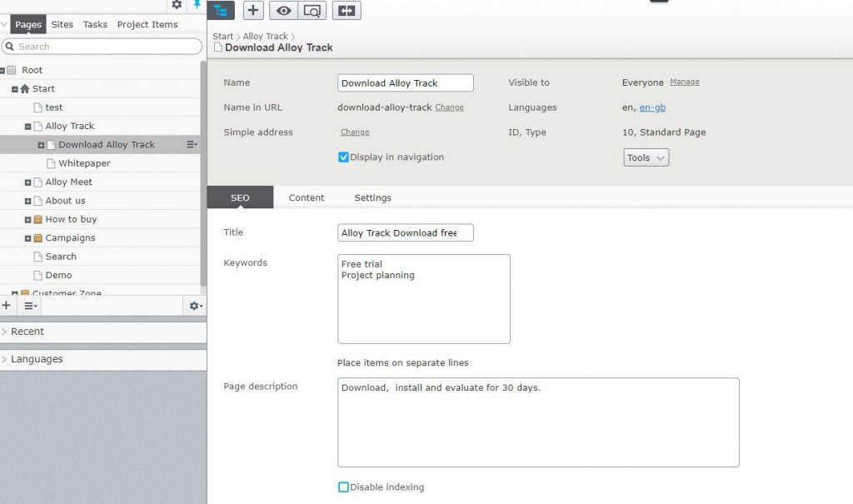The image size is (853, 504).
Task: Toggle the eye preview mode button
Action: tap(284, 10)
